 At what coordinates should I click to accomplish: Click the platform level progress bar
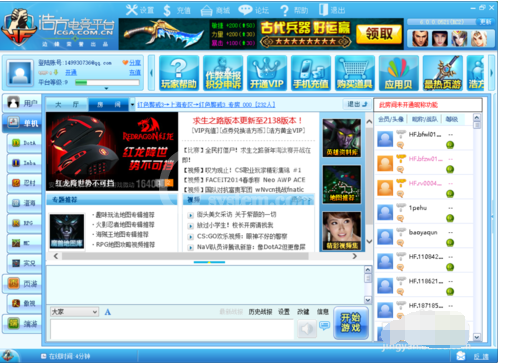(107, 82)
